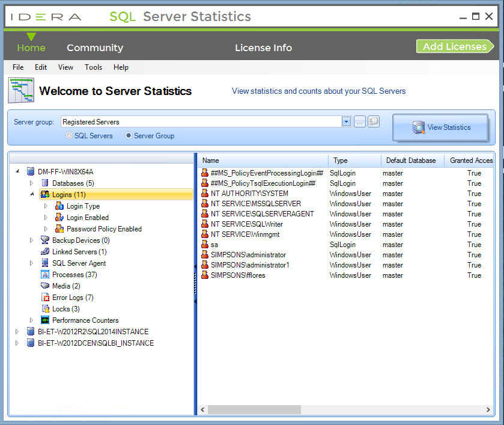
Task: Click the Backup Devices icon
Action: pos(45,240)
